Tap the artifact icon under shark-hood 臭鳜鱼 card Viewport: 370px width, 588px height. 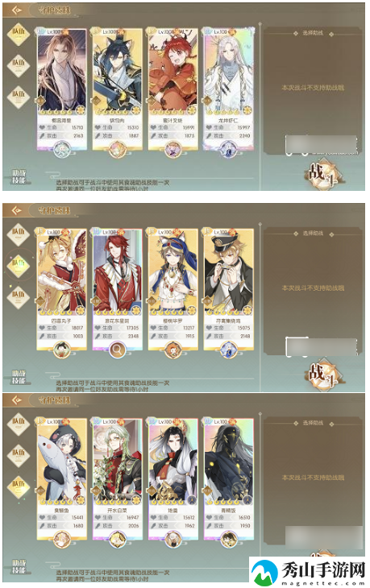coord(61,539)
